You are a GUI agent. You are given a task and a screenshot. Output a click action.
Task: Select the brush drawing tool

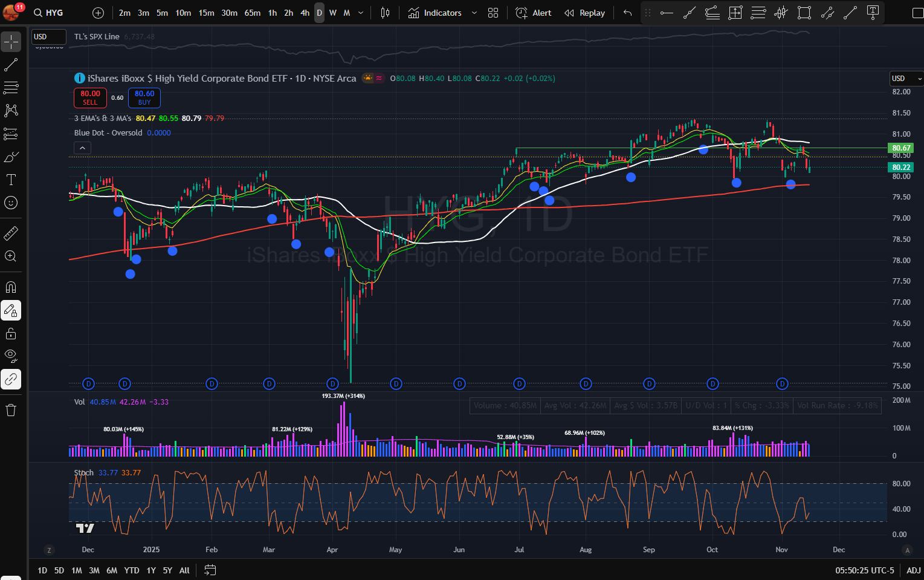(x=11, y=157)
